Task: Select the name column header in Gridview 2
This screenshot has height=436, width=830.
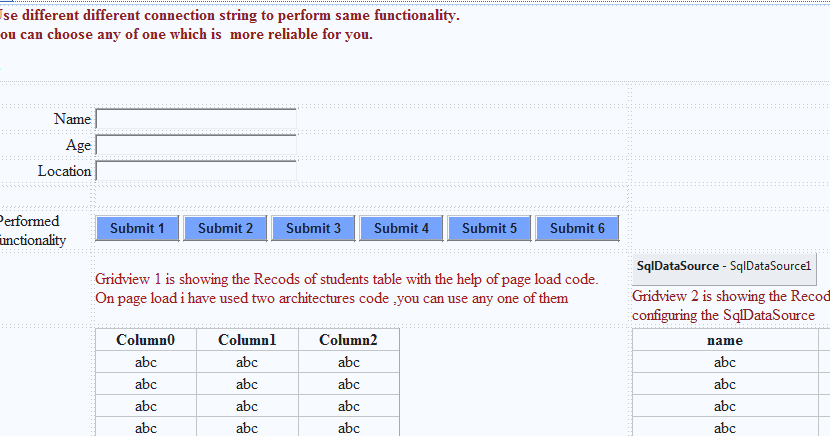Action: pyautogui.click(x=725, y=340)
